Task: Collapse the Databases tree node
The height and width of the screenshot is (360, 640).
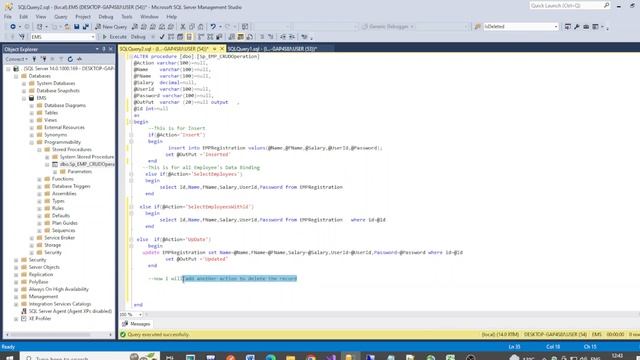Action: [x=16, y=76]
